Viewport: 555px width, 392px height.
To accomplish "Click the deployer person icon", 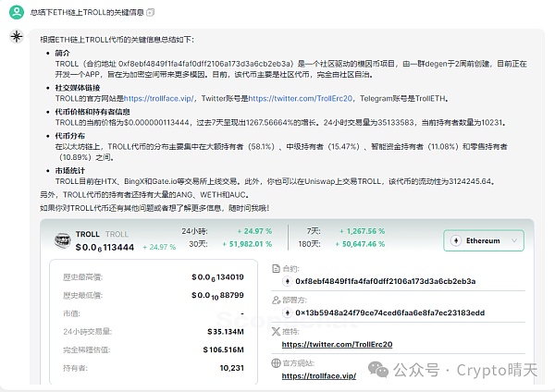I will pos(275,300).
